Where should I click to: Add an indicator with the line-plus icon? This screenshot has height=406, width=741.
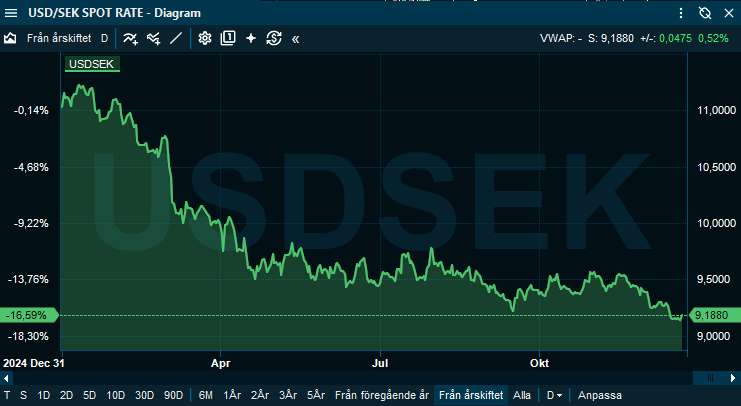tap(130, 39)
